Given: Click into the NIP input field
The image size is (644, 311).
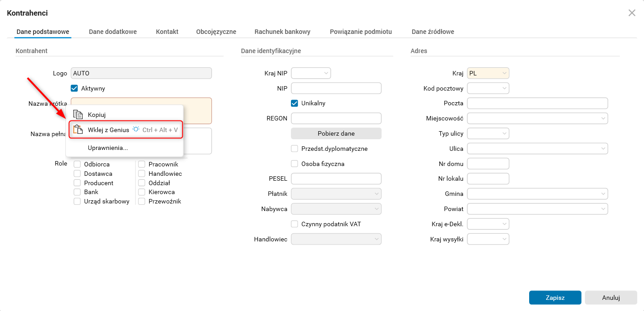Looking at the screenshot, I should point(336,88).
